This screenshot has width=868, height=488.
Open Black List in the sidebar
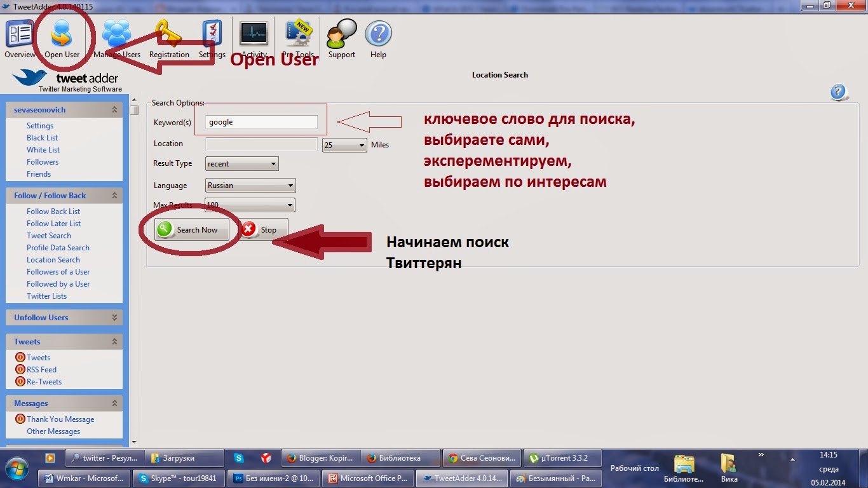click(x=42, y=138)
